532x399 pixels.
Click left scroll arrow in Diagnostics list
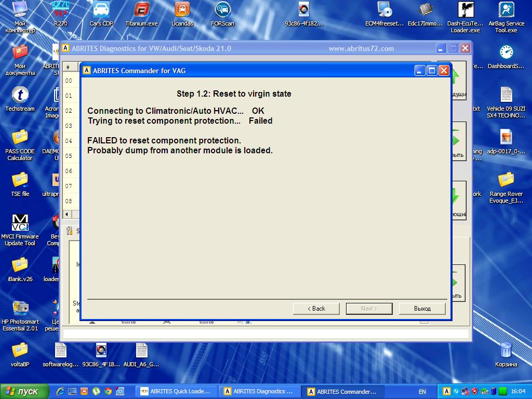(x=67, y=214)
